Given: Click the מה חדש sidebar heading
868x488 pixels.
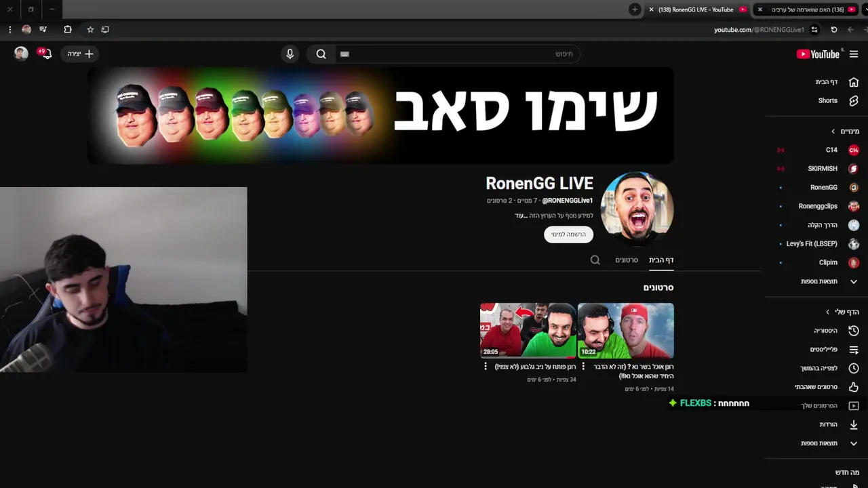Looking at the screenshot, I should click(847, 472).
